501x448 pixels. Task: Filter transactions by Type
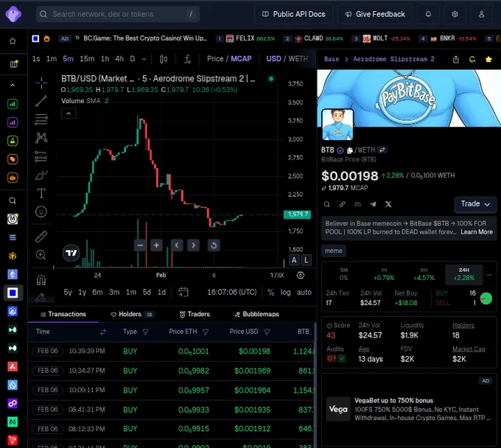[x=145, y=332]
